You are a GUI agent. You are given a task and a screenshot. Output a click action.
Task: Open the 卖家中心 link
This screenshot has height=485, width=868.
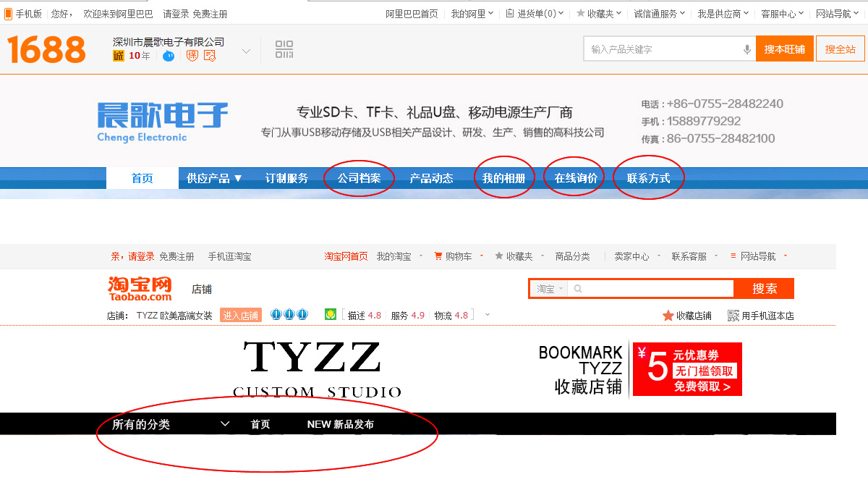tap(631, 256)
